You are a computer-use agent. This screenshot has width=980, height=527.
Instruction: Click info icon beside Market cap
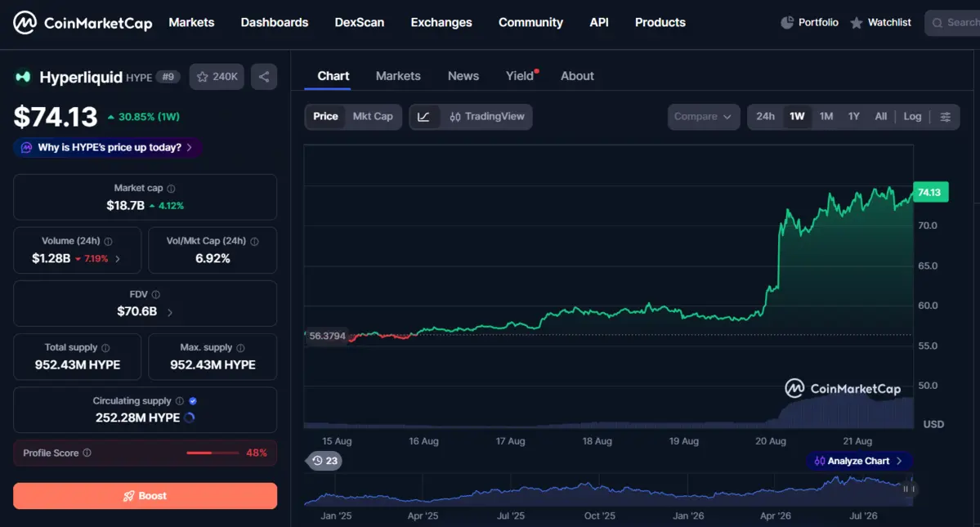(172, 189)
